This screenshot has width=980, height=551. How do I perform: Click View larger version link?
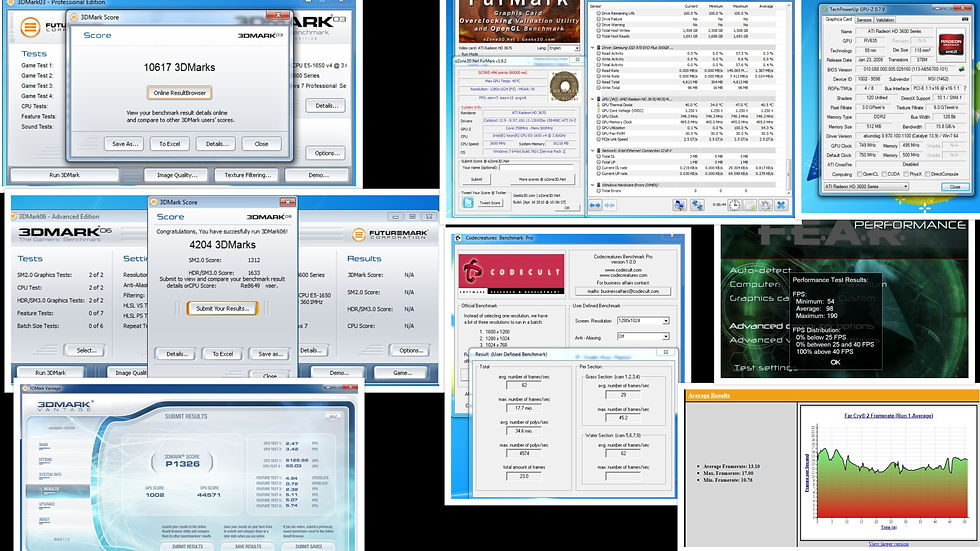(888, 544)
